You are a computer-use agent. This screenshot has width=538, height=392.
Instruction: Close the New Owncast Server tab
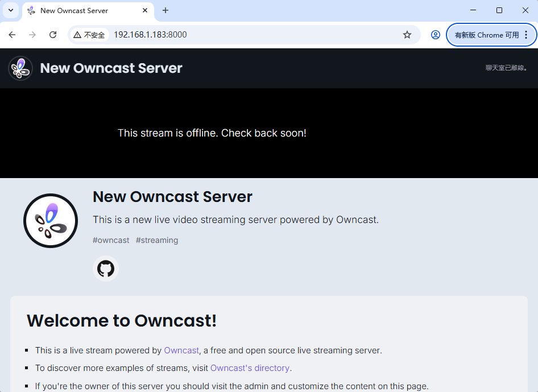pyautogui.click(x=145, y=10)
